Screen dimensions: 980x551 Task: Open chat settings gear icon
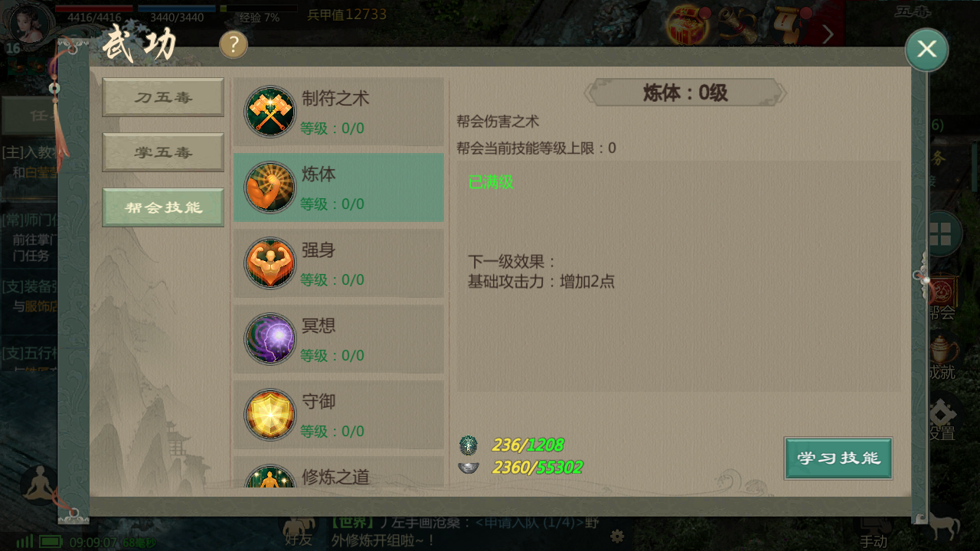pyautogui.click(x=617, y=536)
